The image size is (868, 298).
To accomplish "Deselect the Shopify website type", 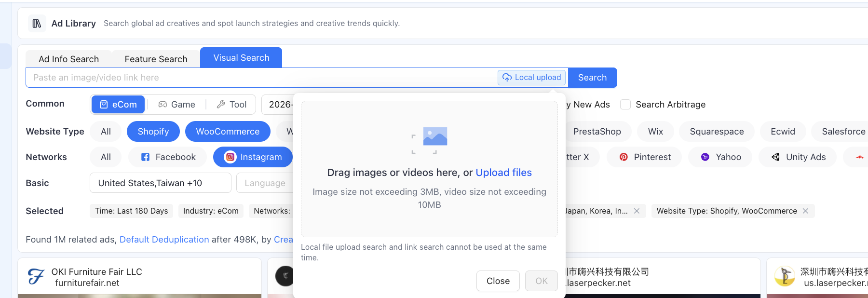I will point(153,132).
